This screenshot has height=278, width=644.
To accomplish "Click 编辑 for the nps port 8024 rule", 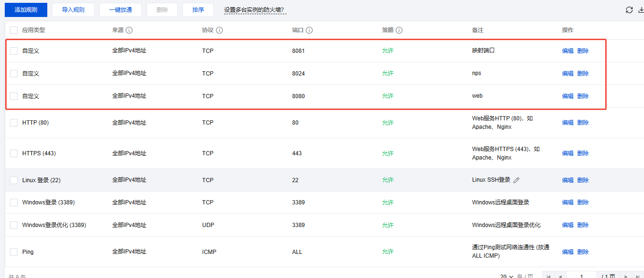I will pos(567,73).
